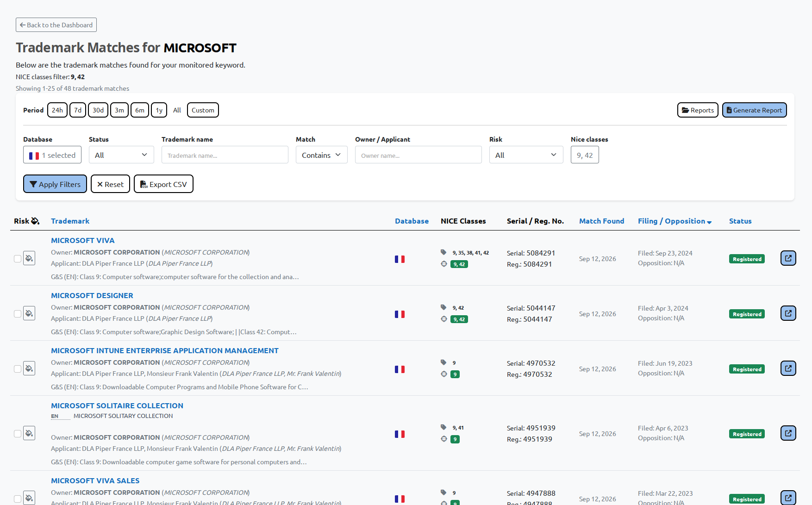This screenshot has width=812, height=505.
Task: Set period to 1y
Action: (x=159, y=110)
